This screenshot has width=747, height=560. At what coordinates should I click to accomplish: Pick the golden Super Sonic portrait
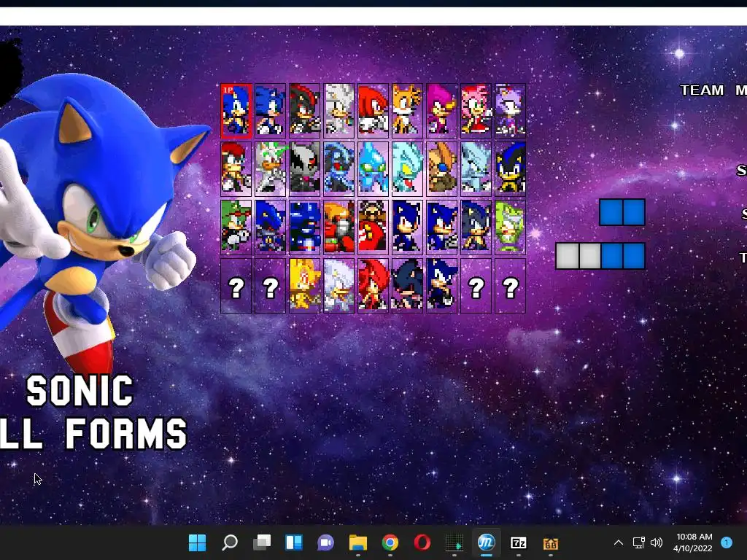pos(304,285)
